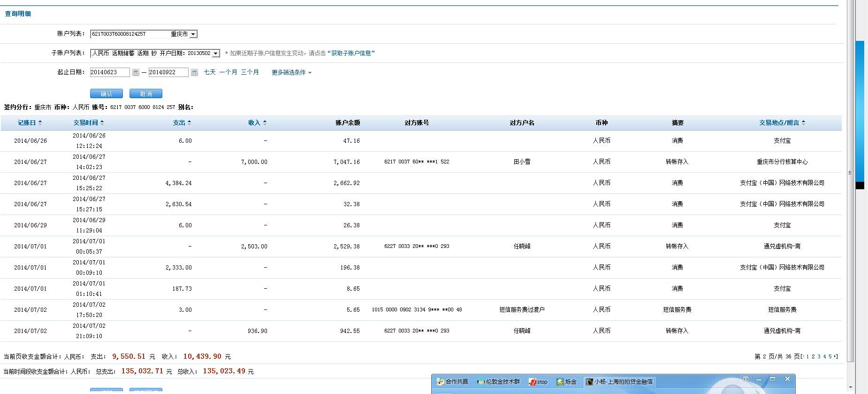Sort by 收入 column arrows
868x394 pixels.
coord(265,123)
